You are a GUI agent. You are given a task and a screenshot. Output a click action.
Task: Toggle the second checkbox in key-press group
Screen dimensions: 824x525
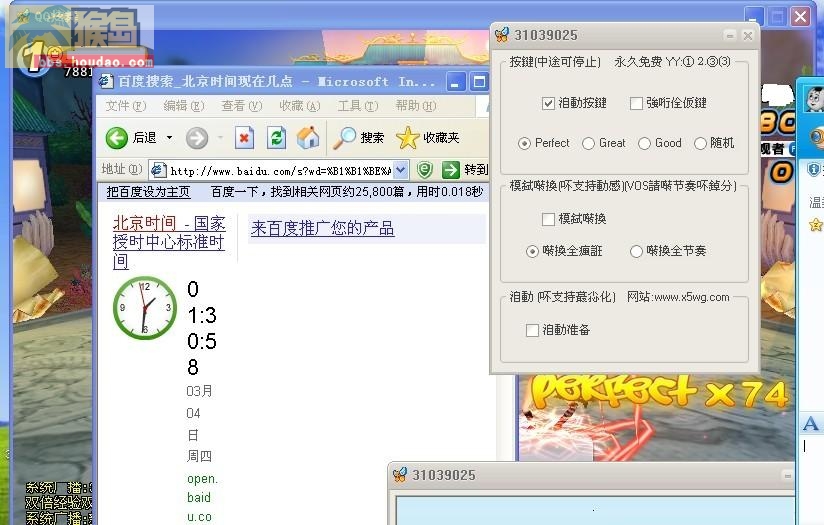pyautogui.click(x=636, y=103)
